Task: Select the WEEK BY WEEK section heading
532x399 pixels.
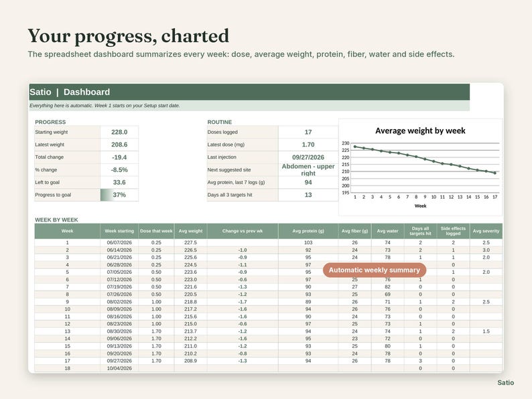Action: pos(56,220)
